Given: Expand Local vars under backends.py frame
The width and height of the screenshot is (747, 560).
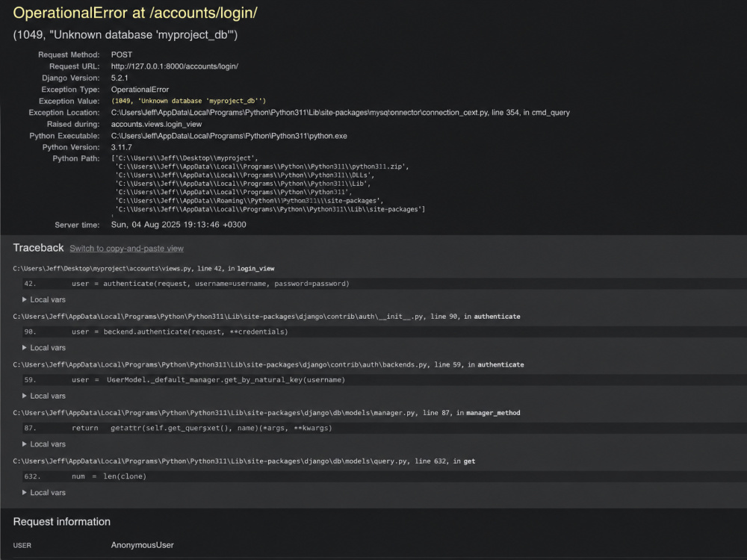Looking at the screenshot, I should click(x=44, y=396).
